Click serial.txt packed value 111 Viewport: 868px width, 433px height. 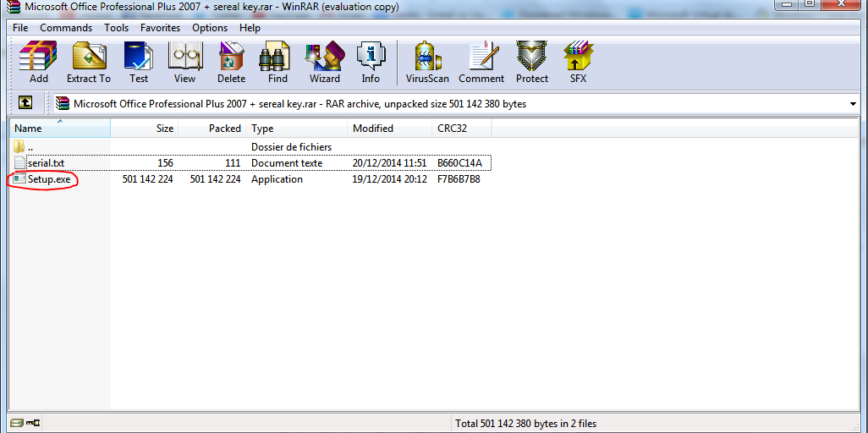(233, 163)
